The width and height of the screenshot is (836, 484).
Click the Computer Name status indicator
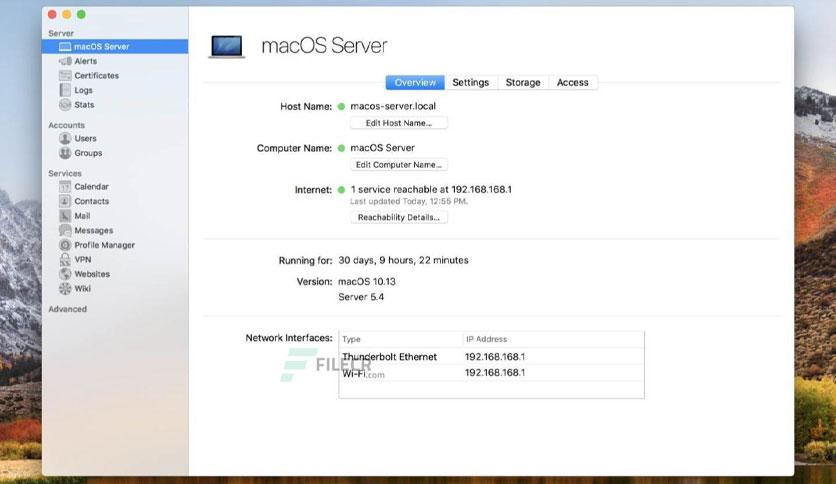point(341,148)
